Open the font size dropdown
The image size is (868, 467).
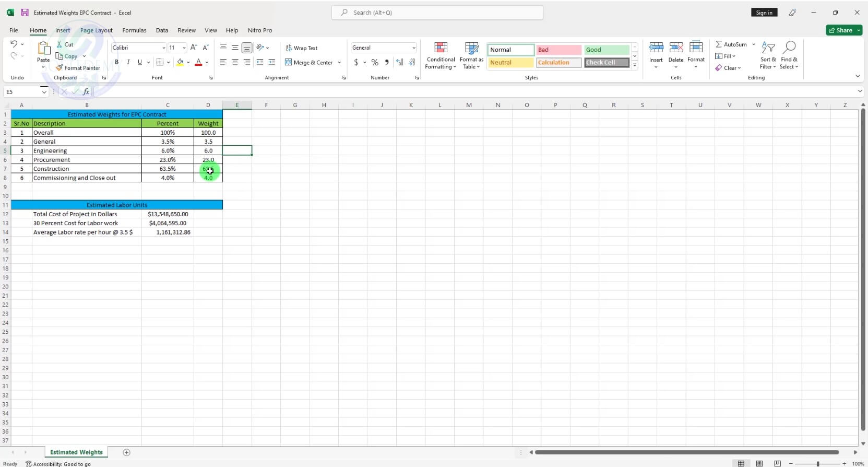(x=184, y=48)
